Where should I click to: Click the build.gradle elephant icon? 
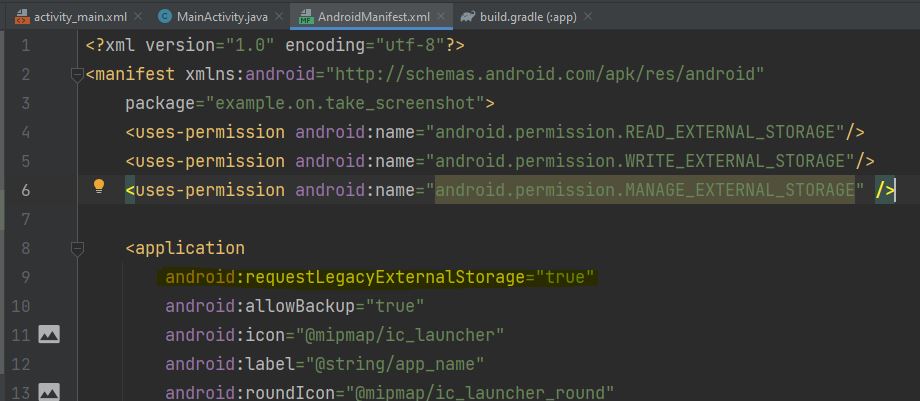468,16
